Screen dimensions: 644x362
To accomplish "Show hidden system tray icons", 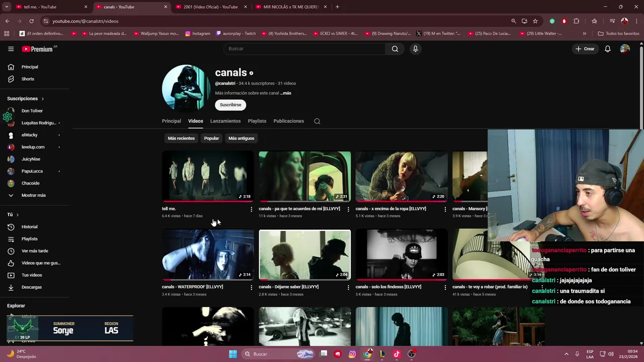I will [x=566, y=354].
